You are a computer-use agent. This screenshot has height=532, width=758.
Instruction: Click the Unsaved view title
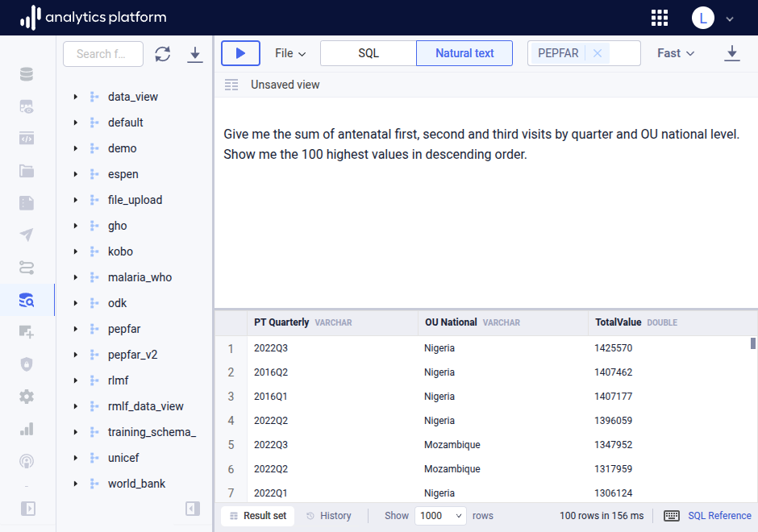pyautogui.click(x=285, y=85)
